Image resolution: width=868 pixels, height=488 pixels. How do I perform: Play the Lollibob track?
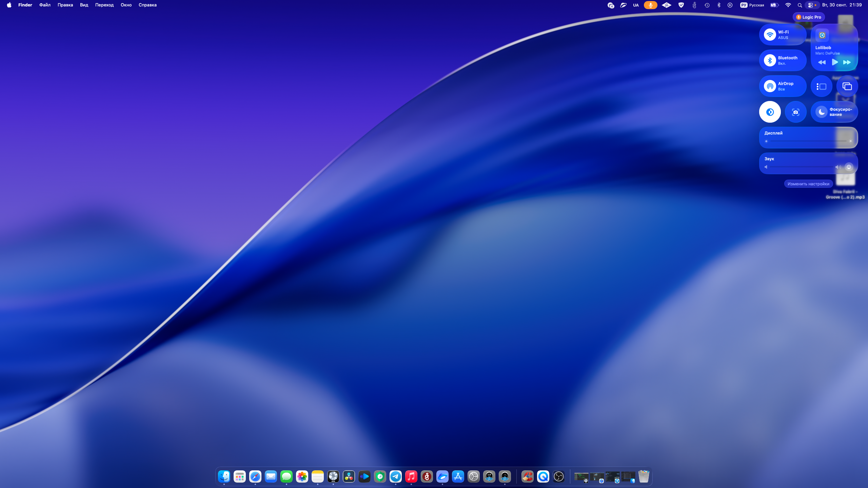tap(835, 62)
